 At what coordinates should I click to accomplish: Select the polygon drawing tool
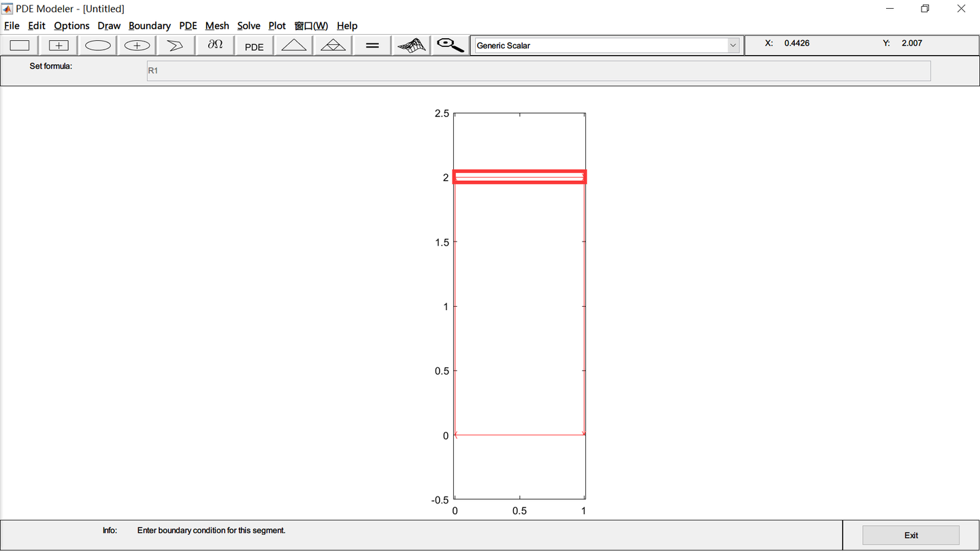click(x=175, y=44)
